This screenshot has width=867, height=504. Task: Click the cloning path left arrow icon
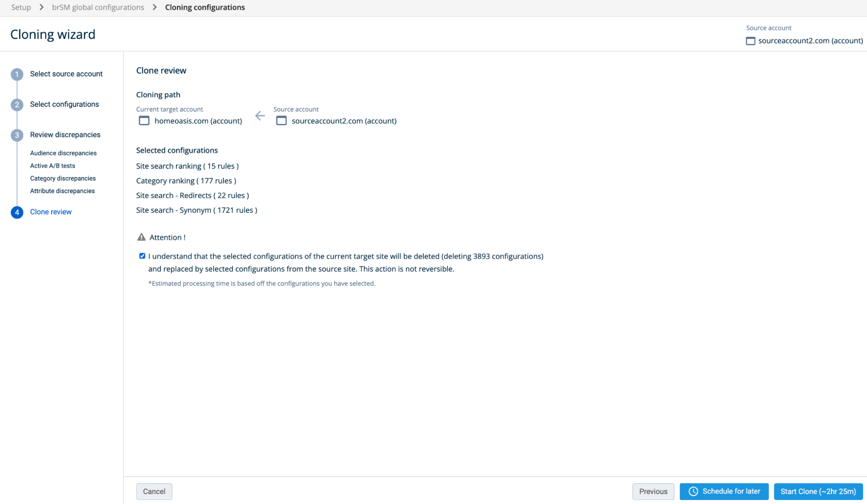tap(260, 116)
